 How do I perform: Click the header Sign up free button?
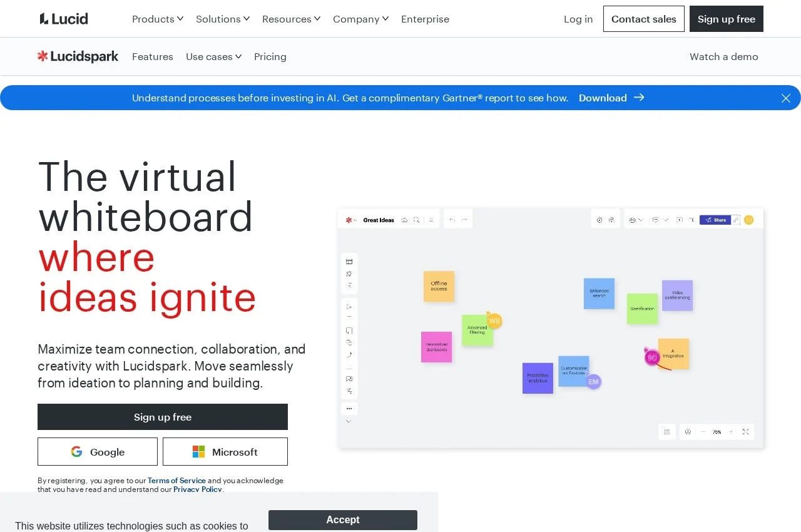pyautogui.click(x=727, y=19)
